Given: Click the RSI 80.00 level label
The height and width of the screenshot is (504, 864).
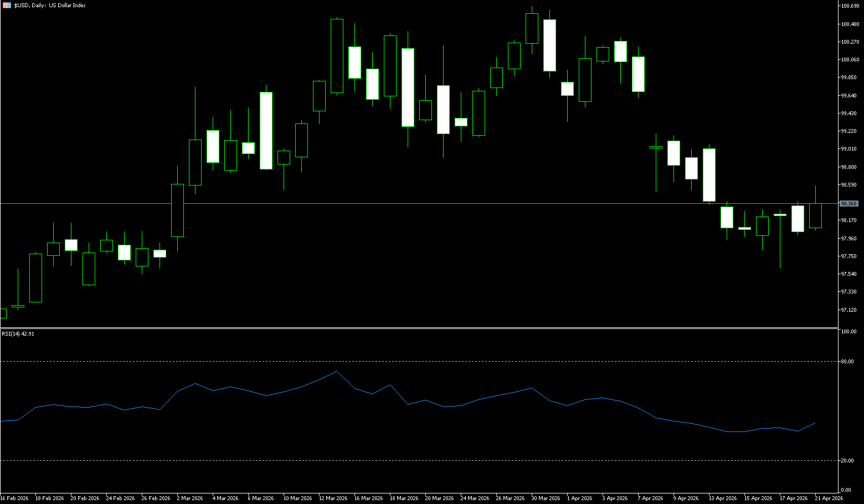Looking at the screenshot, I should (x=847, y=362).
